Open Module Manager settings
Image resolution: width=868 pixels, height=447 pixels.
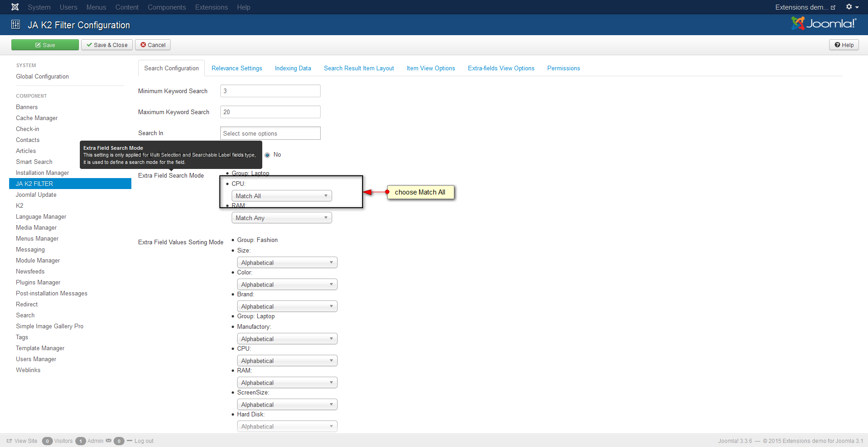(38, 261)
